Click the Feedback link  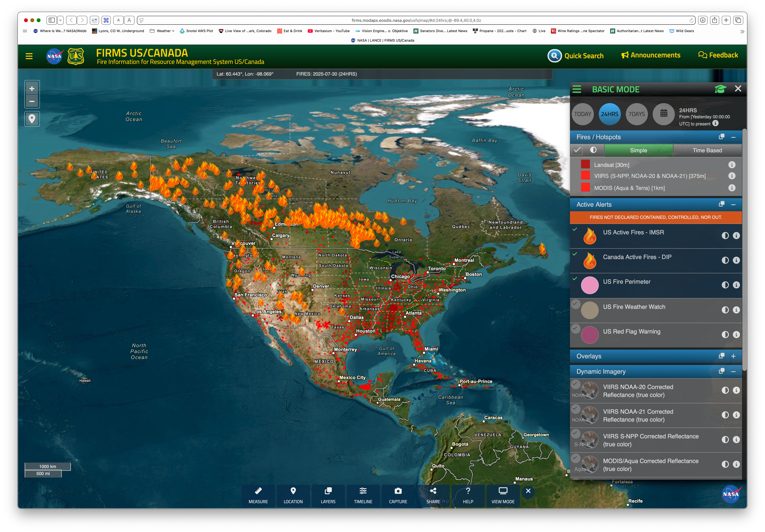coord(718,55)
